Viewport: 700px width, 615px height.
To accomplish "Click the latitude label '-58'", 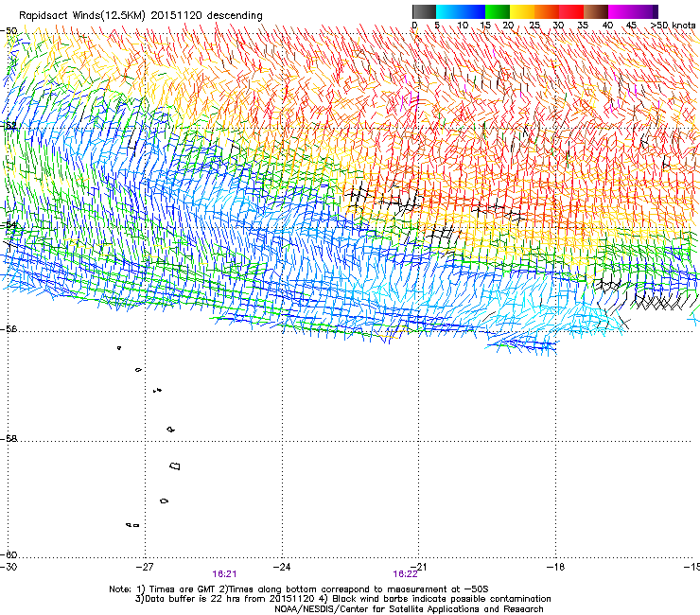I will [x=9, y=439].
